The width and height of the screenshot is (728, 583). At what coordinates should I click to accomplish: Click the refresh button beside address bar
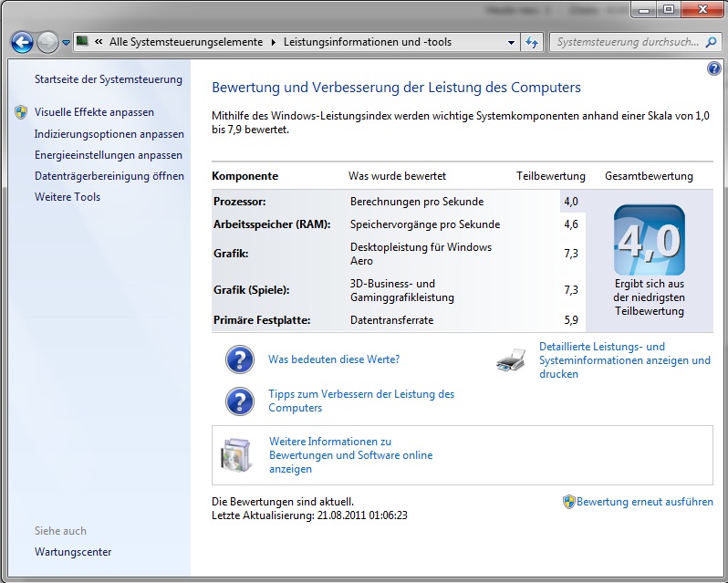point(532,42)
